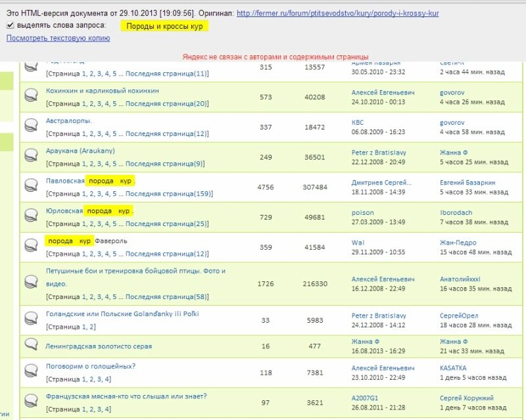Screen dimensions: 526x420
Task: Toggle the 'выделять слова запроса' checkbox
Action: pyautogui.click(x=11, y=25)
